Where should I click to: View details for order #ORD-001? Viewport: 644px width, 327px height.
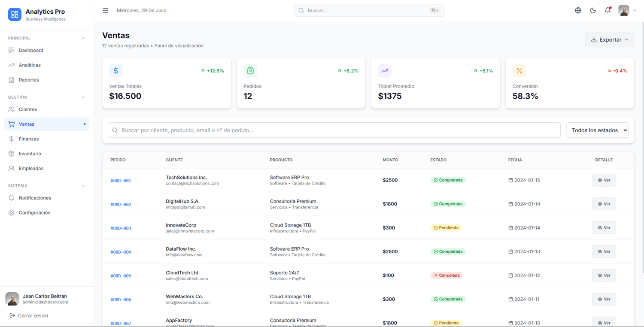pos(604,180)
